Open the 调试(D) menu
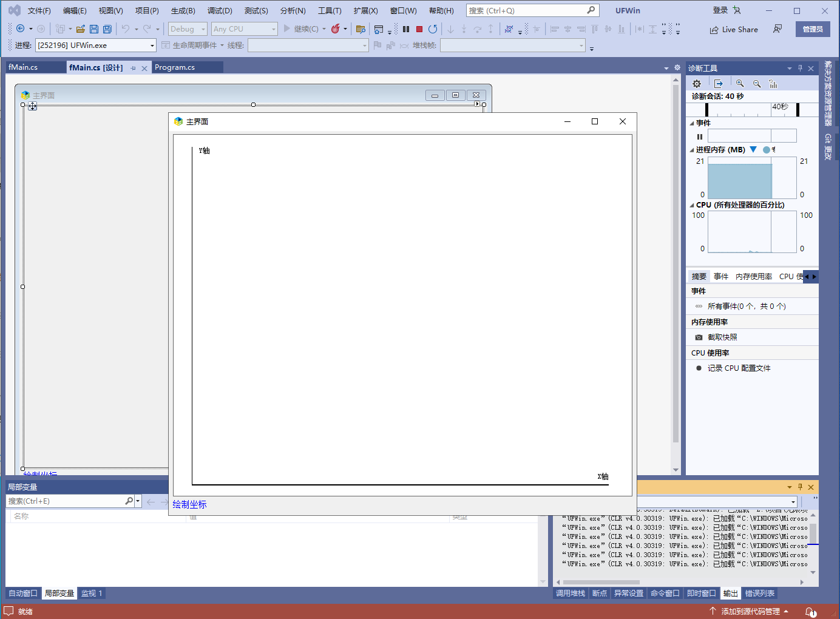This screenshot has height=619, width=840. pyautogui.click(x=220, y=10)
